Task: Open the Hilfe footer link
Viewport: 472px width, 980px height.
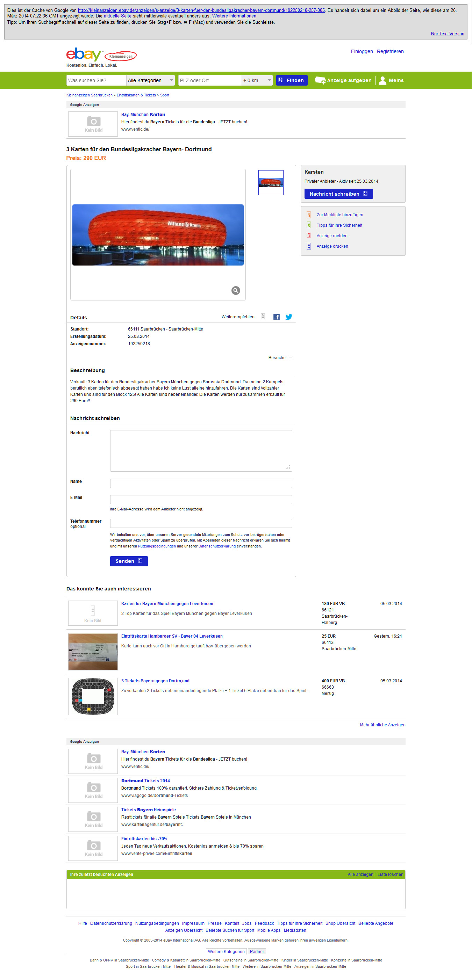Action: click(83, 924)
